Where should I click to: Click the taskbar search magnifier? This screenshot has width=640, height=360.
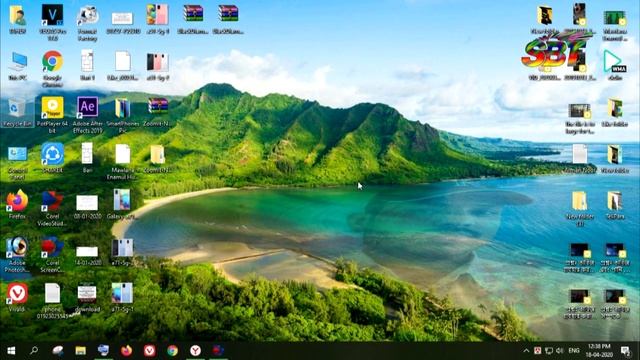34,351
